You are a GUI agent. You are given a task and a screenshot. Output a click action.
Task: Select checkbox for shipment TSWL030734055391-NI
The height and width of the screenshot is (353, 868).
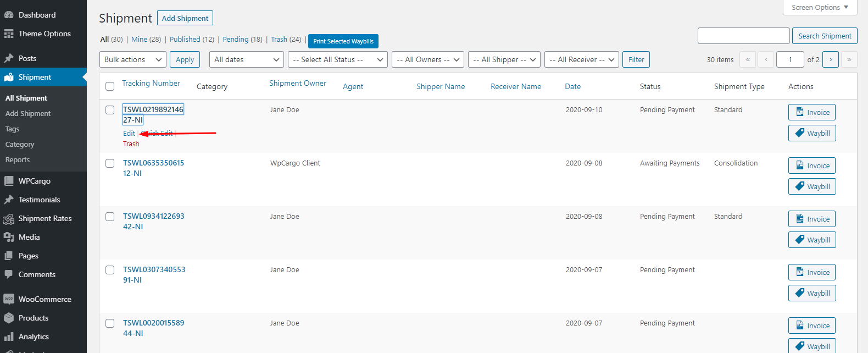(x=110, y=270)
